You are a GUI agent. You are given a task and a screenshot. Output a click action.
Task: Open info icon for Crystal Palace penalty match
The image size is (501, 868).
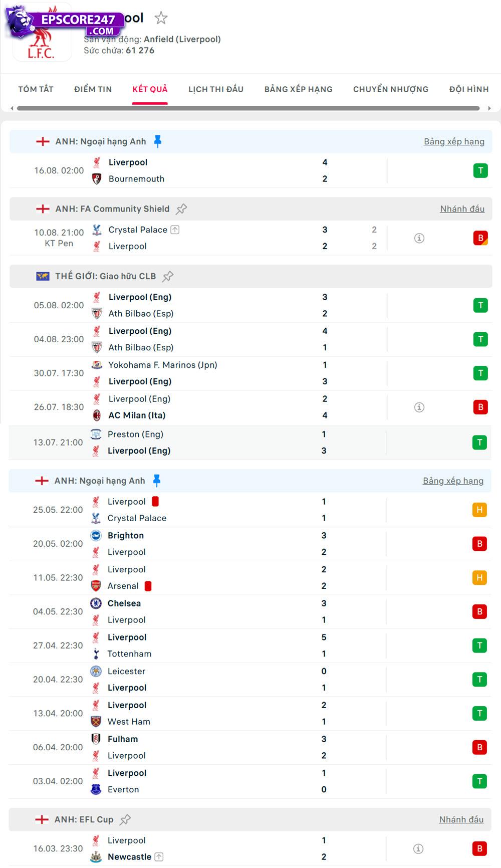coord(419,238)
